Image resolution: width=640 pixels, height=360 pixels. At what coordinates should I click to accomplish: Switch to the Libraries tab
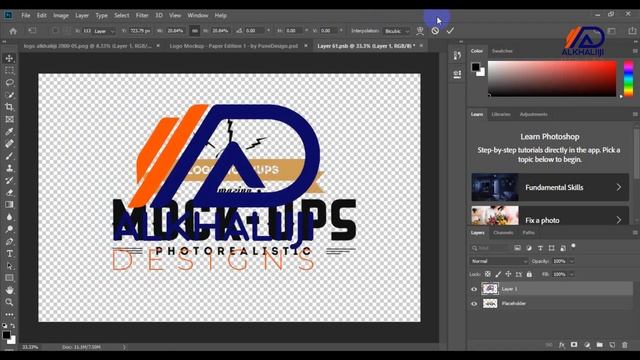(501, 114)
